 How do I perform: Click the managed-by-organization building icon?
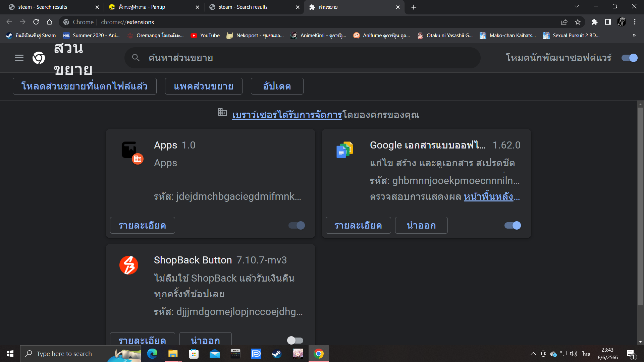point(222,112)
